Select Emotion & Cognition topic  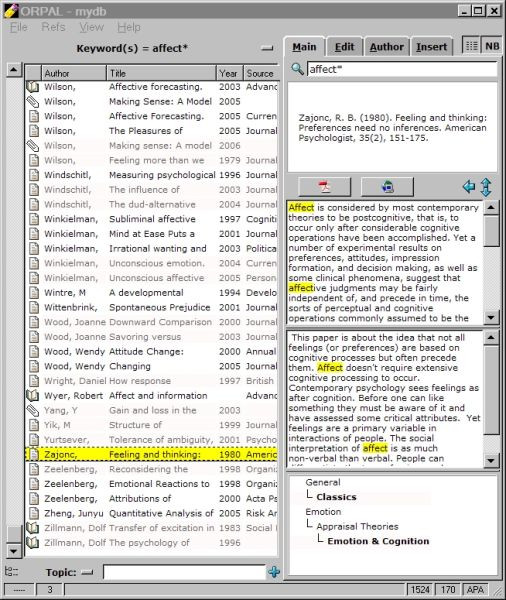coord(378,541)
